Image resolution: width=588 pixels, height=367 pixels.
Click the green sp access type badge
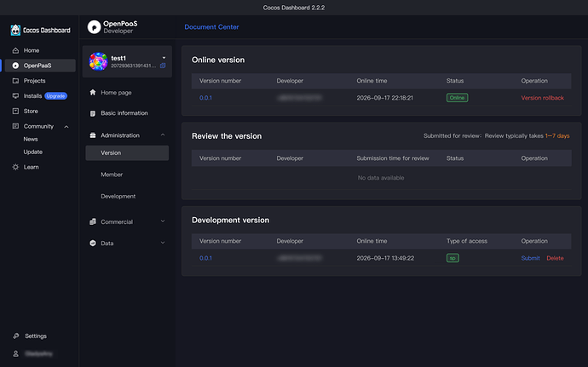click(453, 258)
